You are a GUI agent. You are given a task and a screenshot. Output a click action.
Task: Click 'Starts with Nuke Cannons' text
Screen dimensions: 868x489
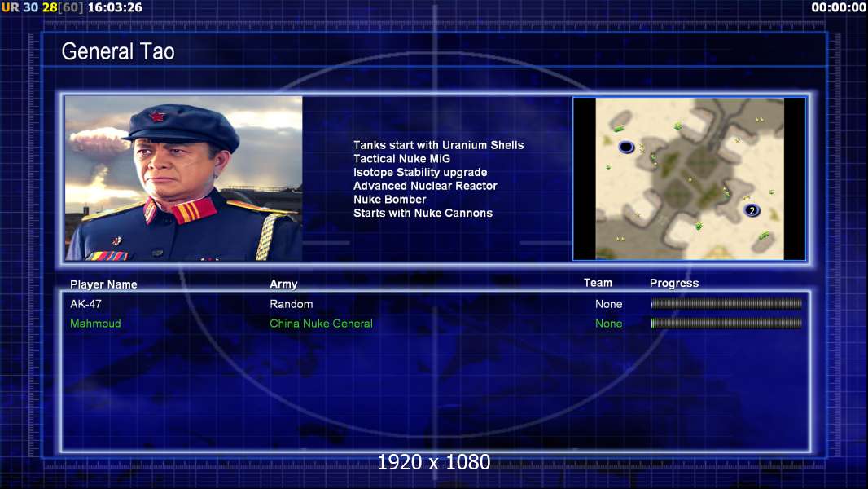(x=423, y=214)
